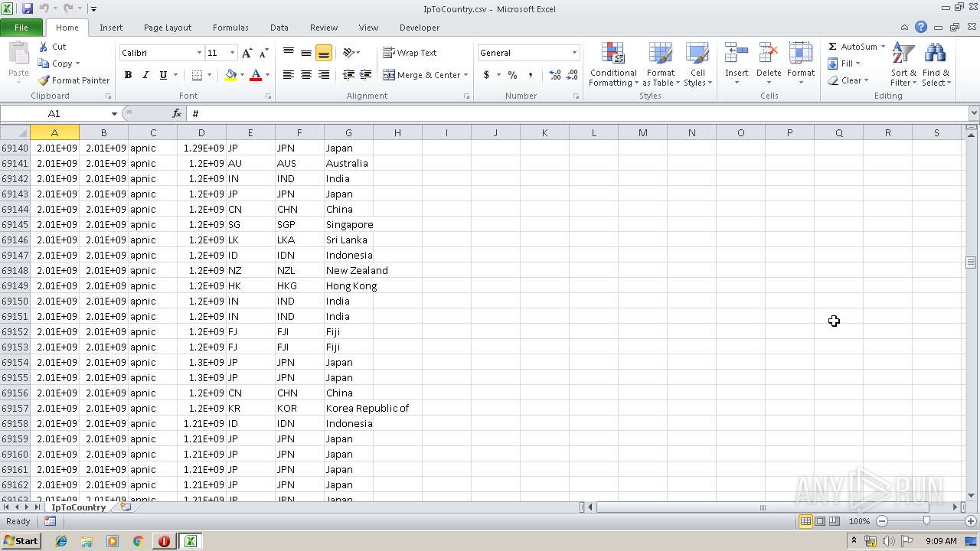The image size is (980, 551).
Task: Open Format as Table gallery
Action: 661,65
